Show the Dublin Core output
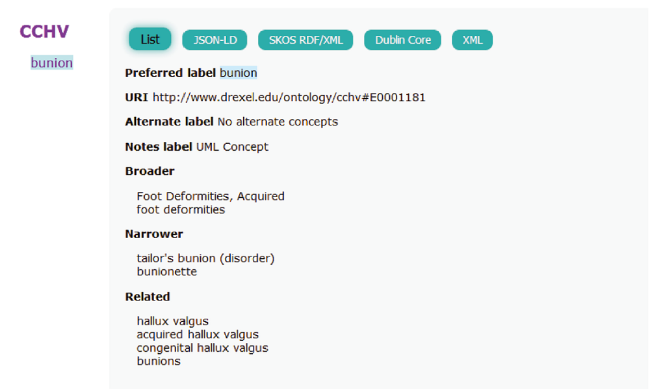Image resolution: width=650 pixels, height=389 pixels. 403,40
